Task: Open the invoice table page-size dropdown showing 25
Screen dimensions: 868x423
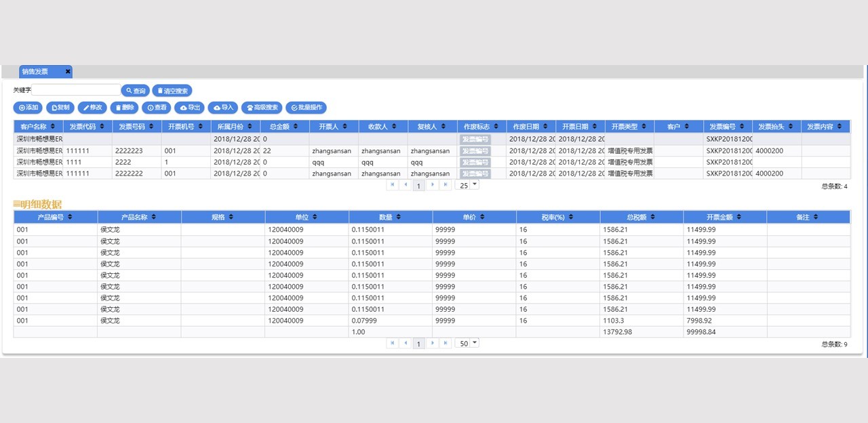Action: pos(469,185)
